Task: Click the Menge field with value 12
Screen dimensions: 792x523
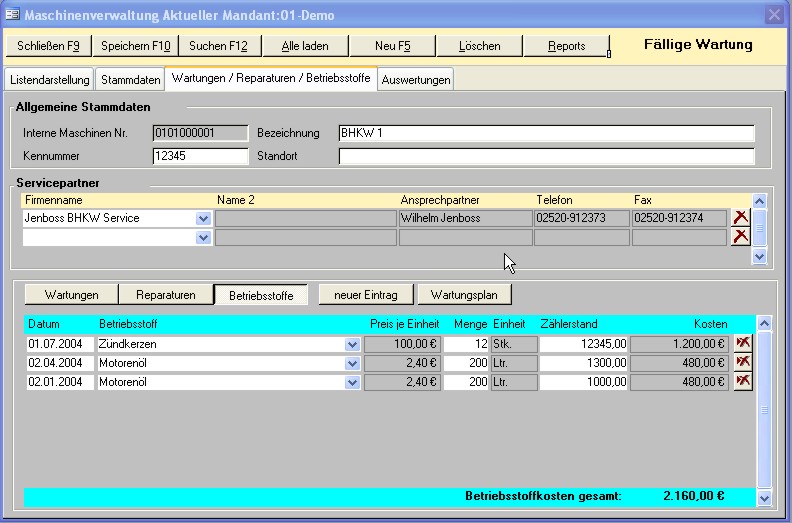Action: point(466,344)
